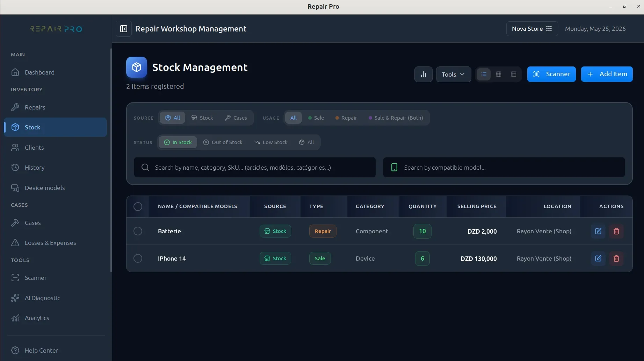Edit the Batterie item
644x361 pixels.
click(x=598, y=231)
